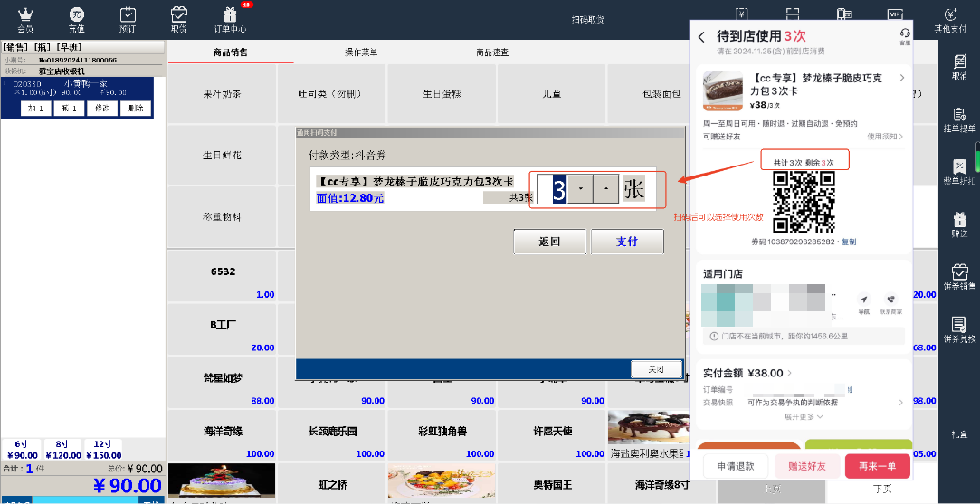The width and height of the screenshot is (980, 504).
Task: Click the 减 1 button on cart item
Action: (x=69, y=109)
